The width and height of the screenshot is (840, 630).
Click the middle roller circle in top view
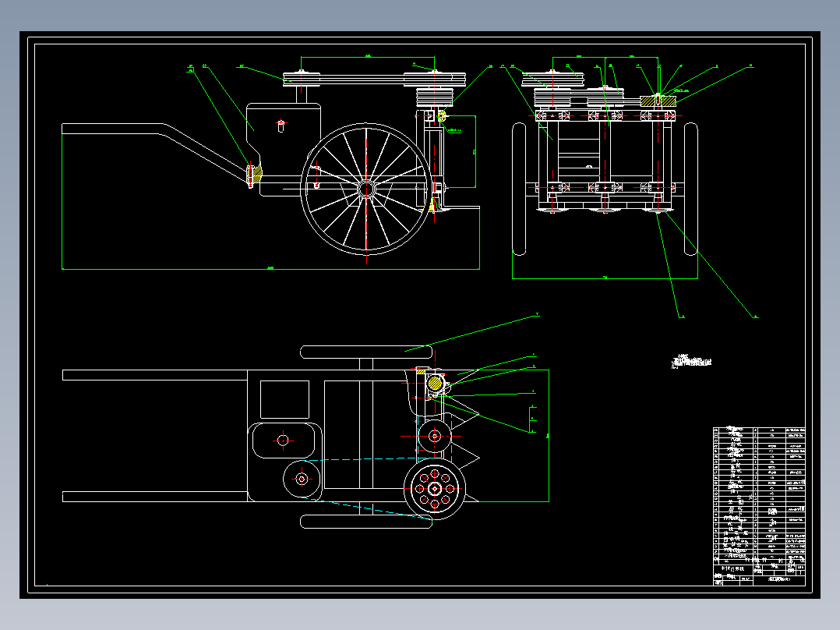coord(435,436)
